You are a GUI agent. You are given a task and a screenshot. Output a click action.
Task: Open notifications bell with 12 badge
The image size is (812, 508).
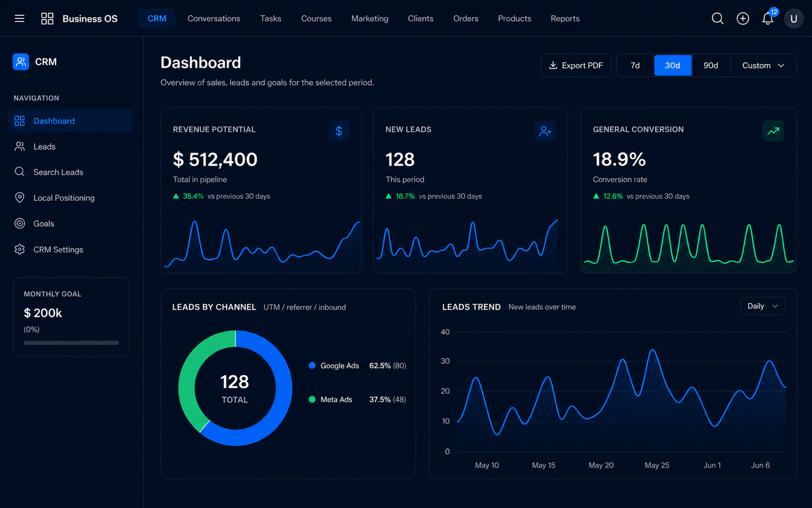pos(768,18)
